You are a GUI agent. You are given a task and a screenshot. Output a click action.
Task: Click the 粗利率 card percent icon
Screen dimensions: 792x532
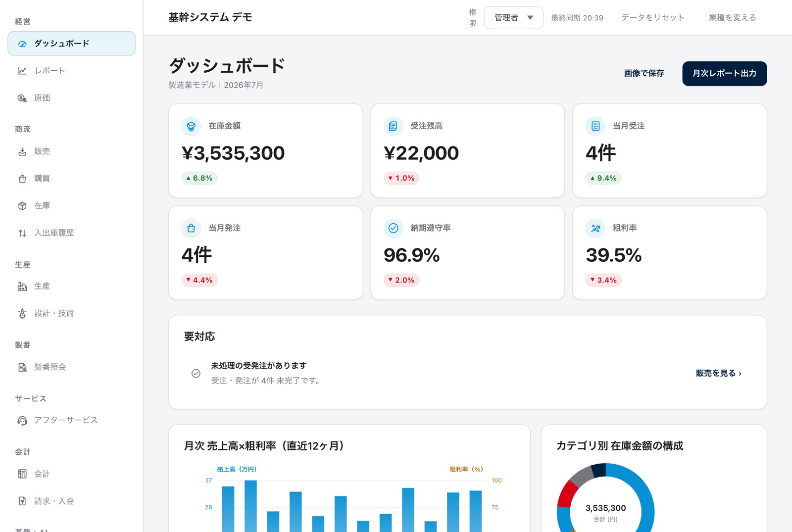(x=595, y=228)
